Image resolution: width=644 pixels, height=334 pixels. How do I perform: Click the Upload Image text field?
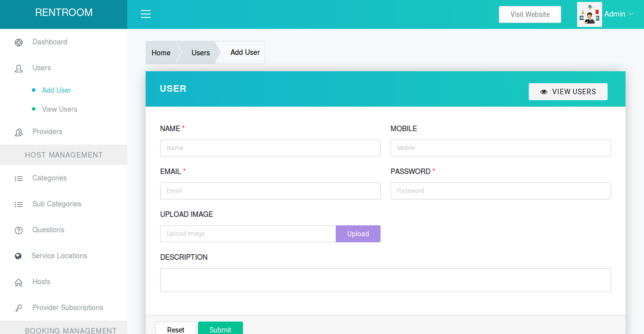click(248, 234)
